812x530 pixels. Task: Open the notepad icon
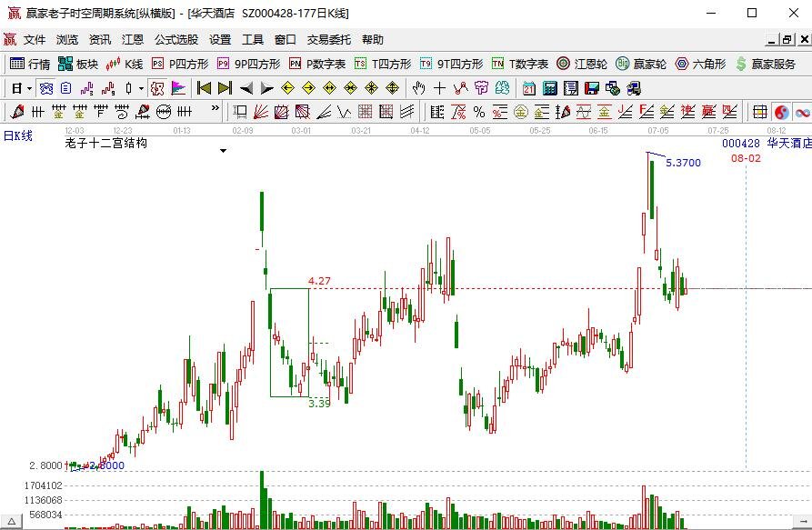click(x=571, y=88)
